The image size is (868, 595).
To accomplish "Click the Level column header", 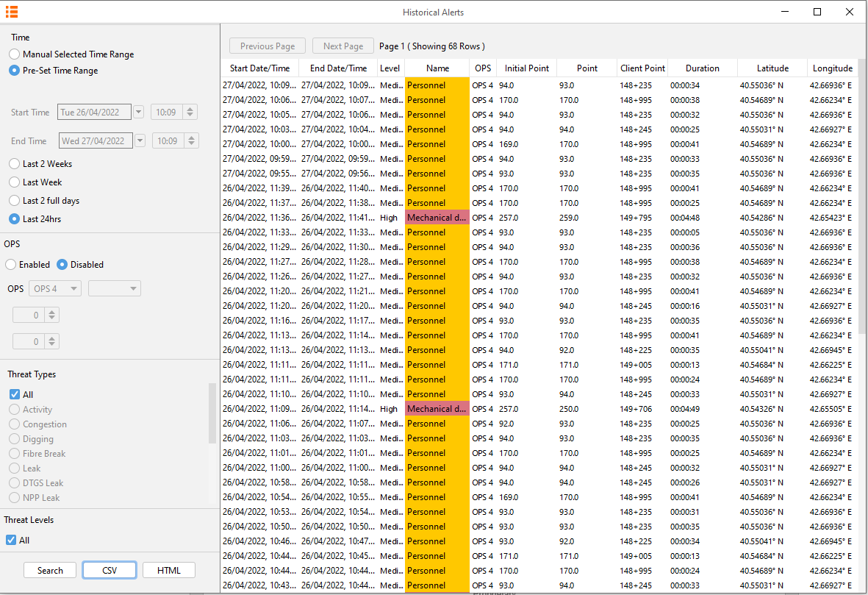I will (x=390, y=68).
